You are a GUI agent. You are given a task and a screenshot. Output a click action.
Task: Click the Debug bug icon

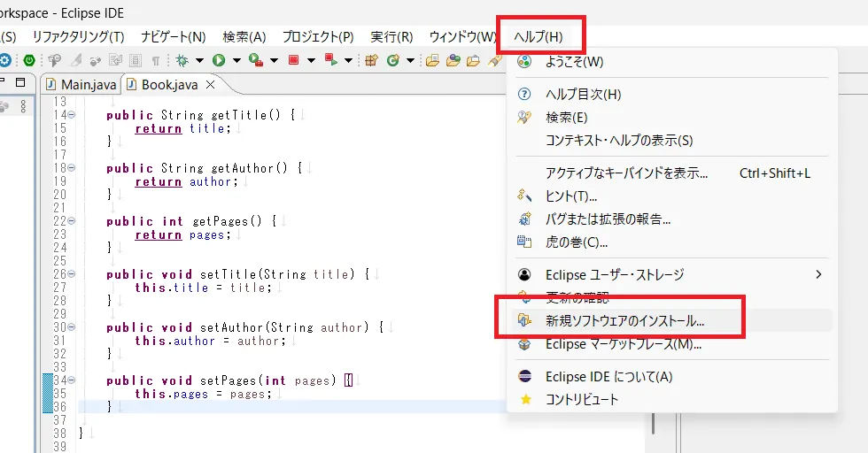[x=182, y=60]
